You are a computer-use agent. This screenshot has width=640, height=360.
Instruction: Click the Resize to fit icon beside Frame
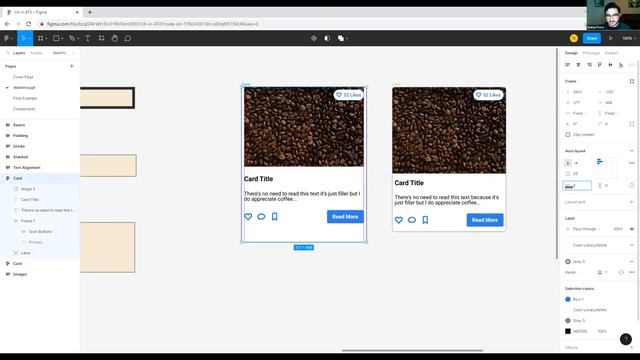[632, 81]
